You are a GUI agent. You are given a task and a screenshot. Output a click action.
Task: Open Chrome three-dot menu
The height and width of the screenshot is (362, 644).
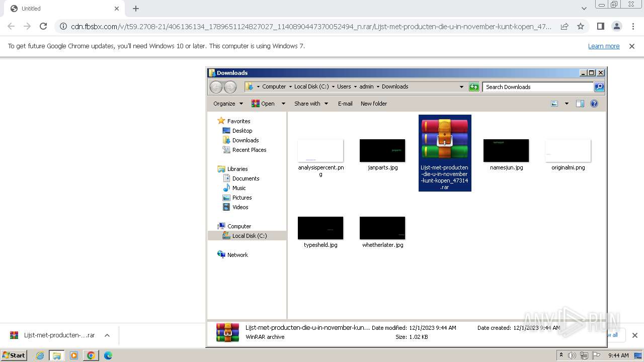point(633,26)
